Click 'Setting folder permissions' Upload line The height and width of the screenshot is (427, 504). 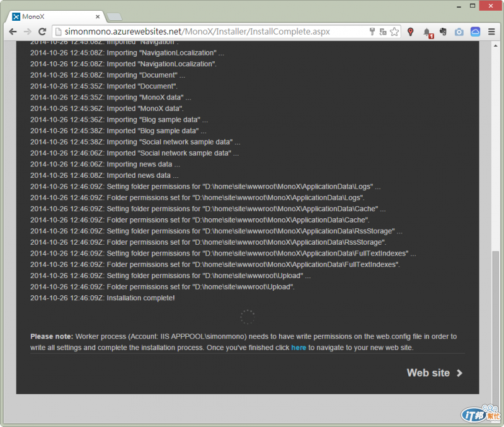(170, 276)
